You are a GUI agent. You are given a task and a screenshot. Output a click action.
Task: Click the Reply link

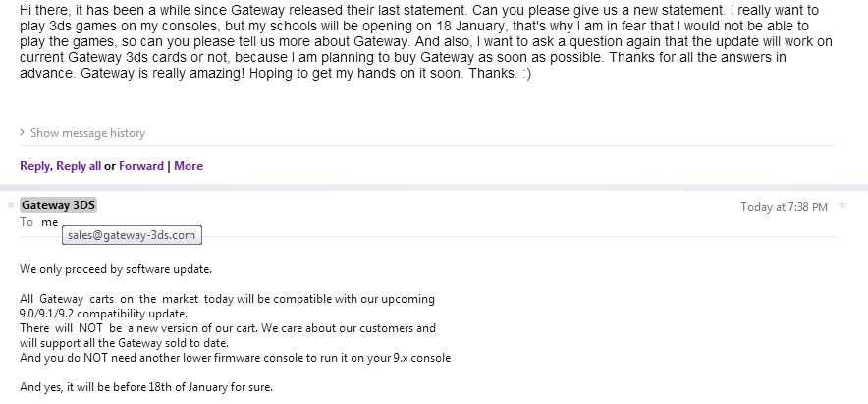coord(34,166)
